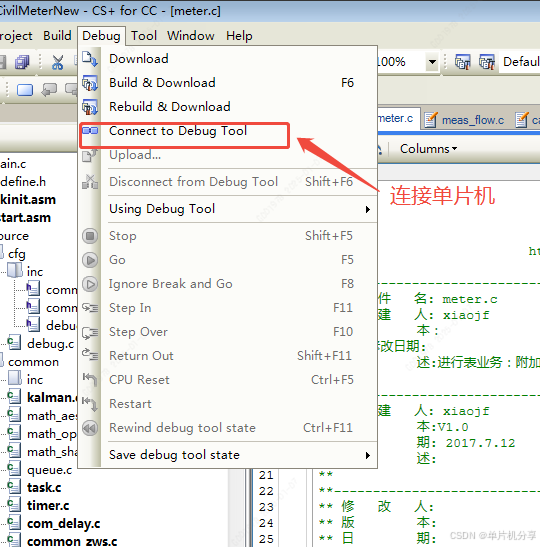Click the Save All toolbar icon
540x547 pixels.
(x=22, y=62)
